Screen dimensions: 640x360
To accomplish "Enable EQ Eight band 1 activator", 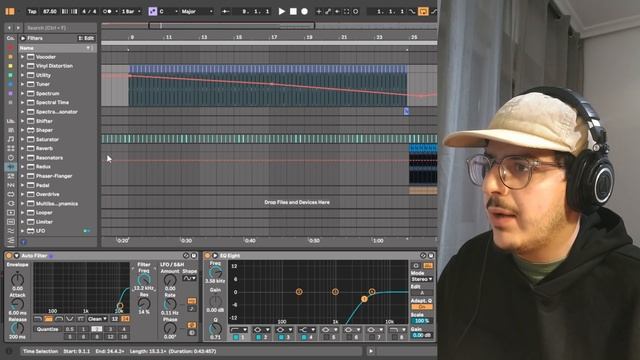I will point(236,338).
